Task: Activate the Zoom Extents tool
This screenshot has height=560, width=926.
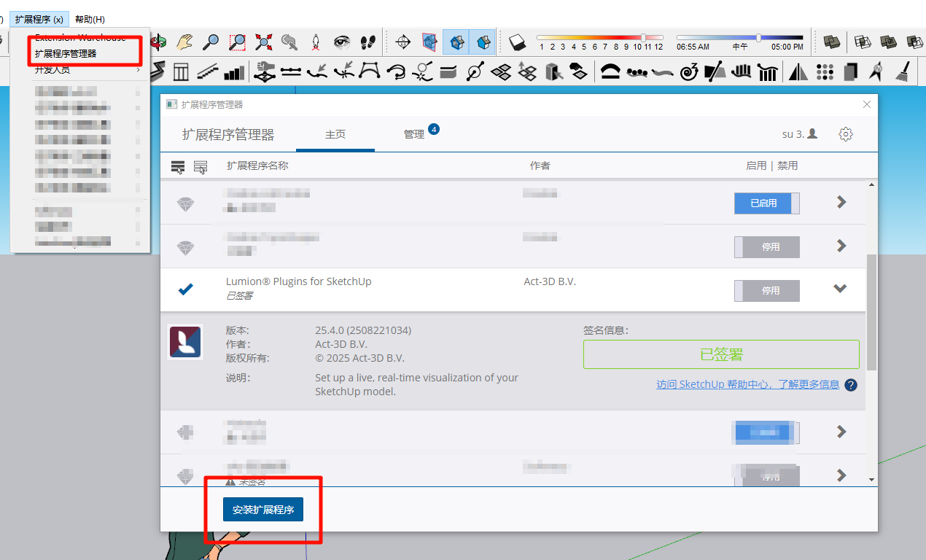Action: [x=263, y=42]
